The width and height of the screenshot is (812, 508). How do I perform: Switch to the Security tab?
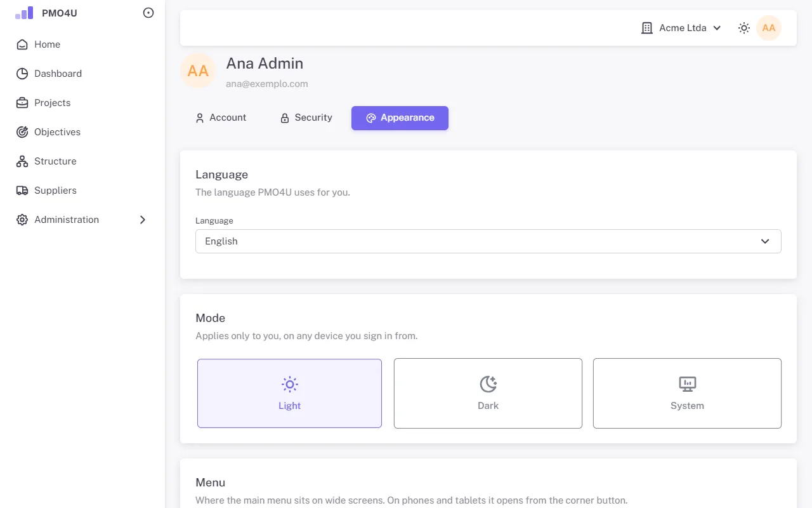coord(306,118)
